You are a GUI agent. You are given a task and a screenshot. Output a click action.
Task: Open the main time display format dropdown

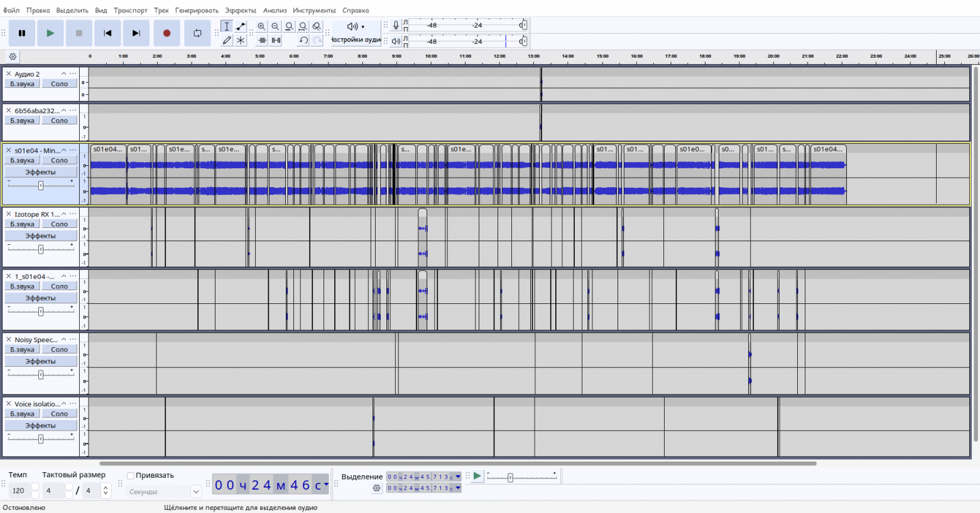coord(326,484)
